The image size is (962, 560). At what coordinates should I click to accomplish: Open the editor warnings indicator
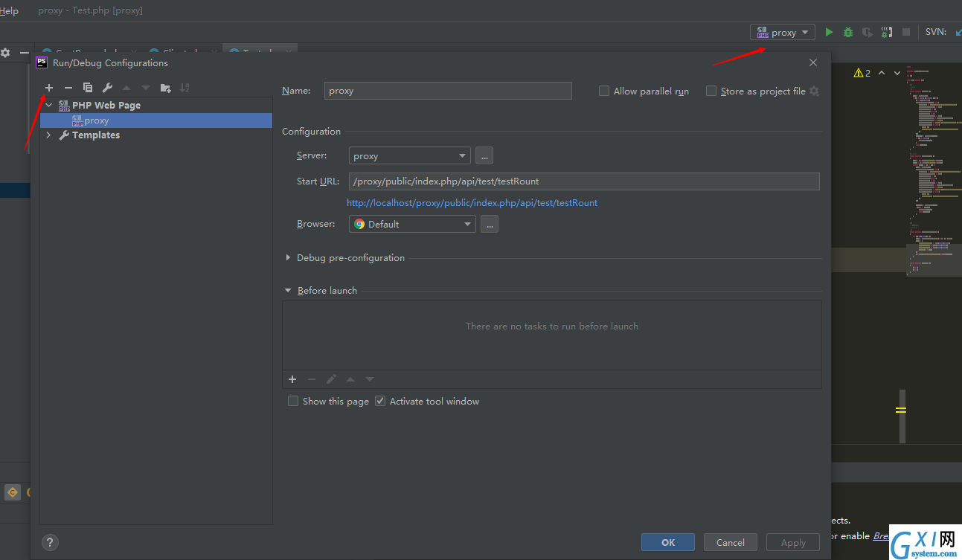coord(862,73)
